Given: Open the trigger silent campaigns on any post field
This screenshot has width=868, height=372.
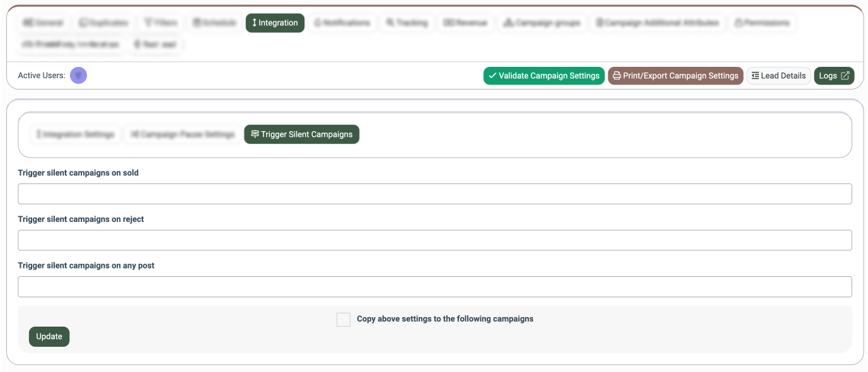Looking at the screenshot, I should point(434,287).
